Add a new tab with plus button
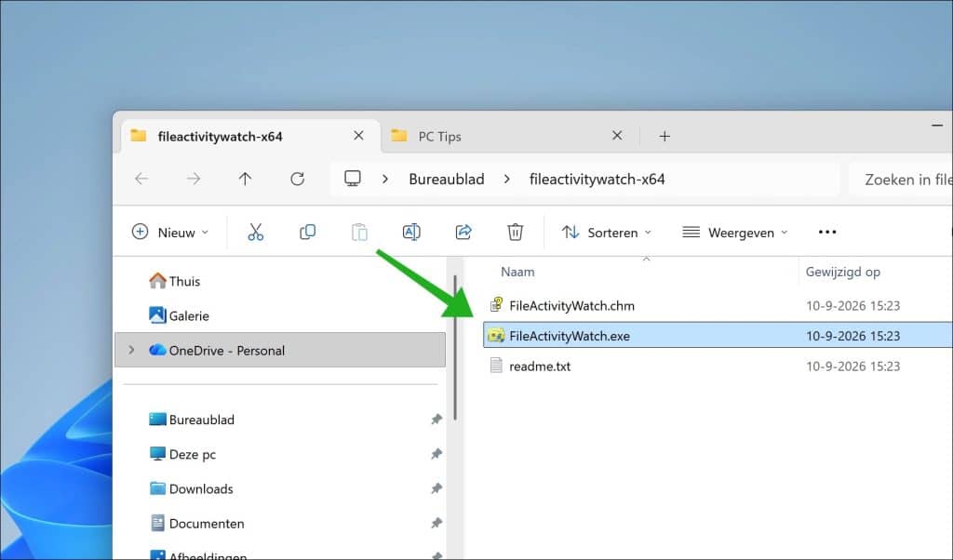The image size is (953, 560). click(664, 136)
